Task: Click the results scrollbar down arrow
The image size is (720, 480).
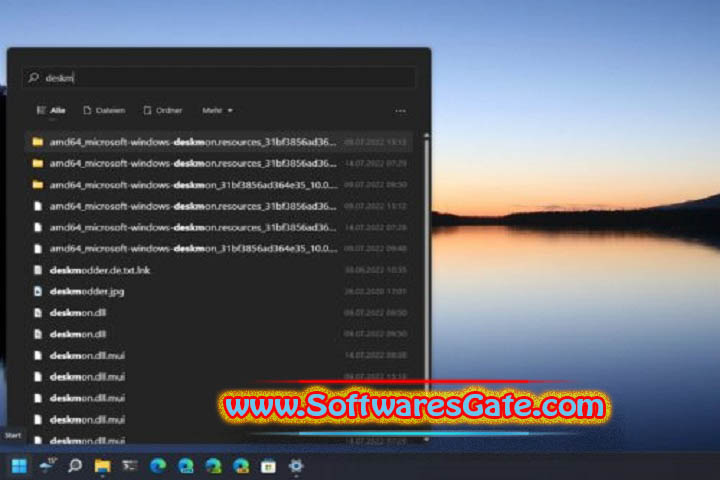Action: [427, 440]
